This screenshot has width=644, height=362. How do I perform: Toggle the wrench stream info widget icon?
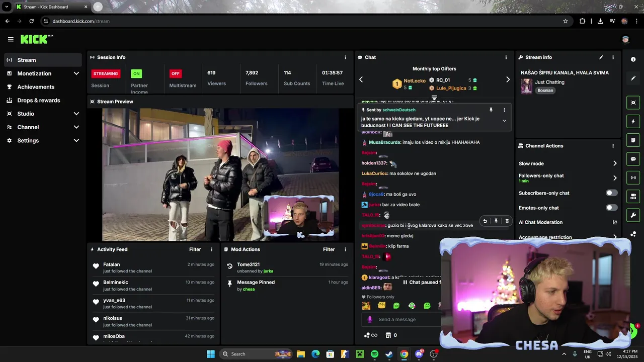click(633, 215)
